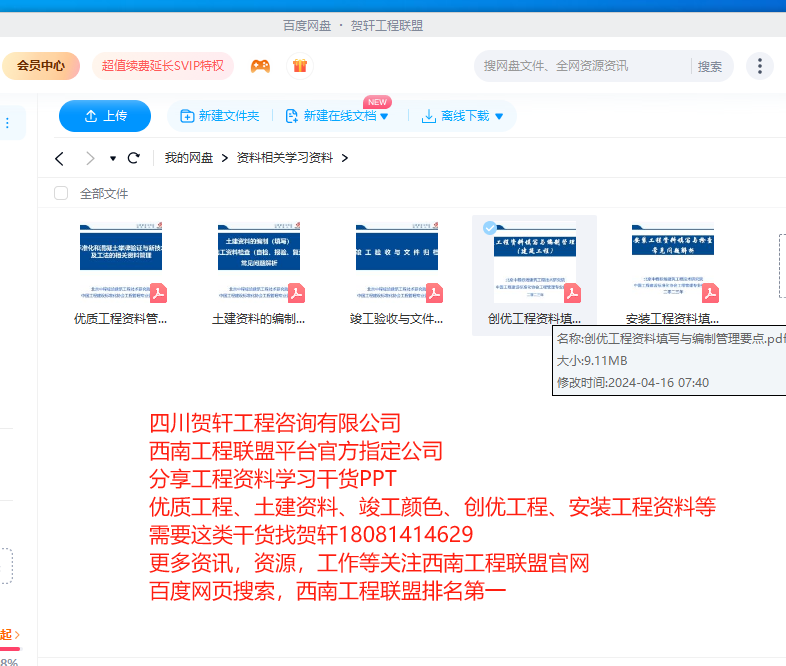This screenshot has width=786, height=666.
Task: Navigate to 我的网盘 breadcrumb
Action: click(189, 158)
